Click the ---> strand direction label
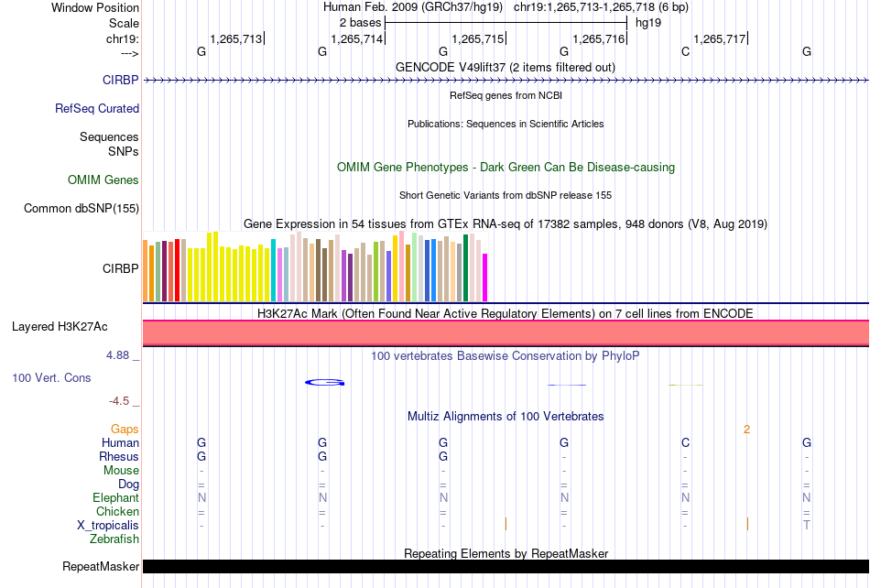The image size is (870, 588). click(x=130, y=53)
